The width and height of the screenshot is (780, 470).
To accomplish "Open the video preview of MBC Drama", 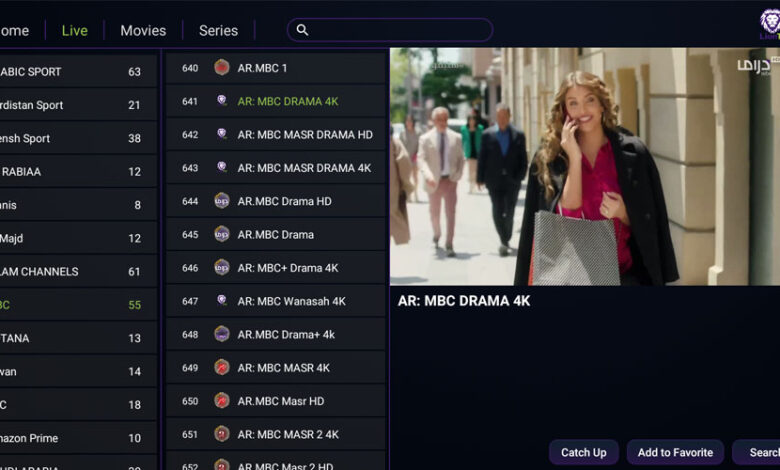I will pos(584,166).
